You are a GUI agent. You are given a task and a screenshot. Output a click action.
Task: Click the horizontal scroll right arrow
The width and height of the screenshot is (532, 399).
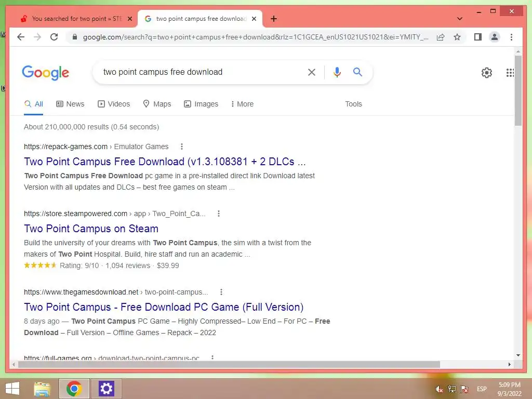coord(509,364)
